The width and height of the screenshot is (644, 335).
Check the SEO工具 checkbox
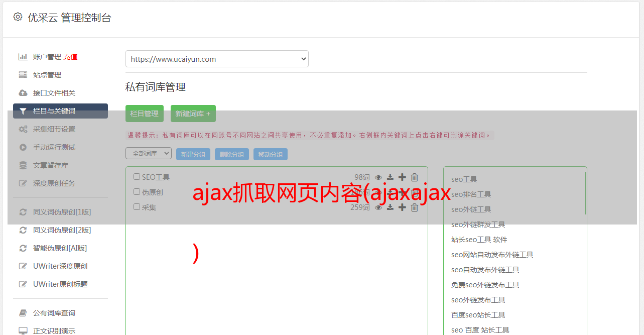(x=137, y=177)
